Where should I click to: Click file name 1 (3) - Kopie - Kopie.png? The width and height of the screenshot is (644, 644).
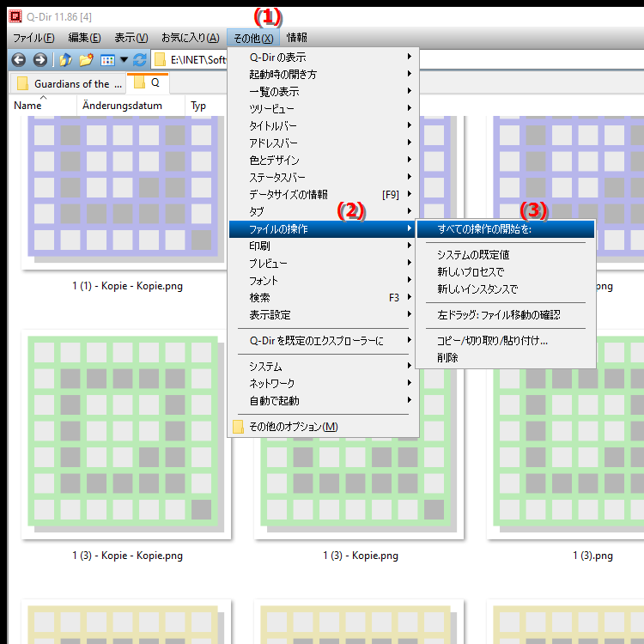coord(127,556)
